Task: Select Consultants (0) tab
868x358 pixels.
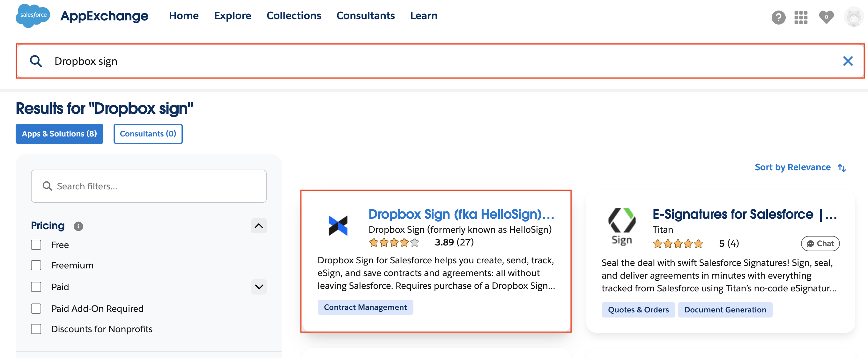Action: (148, 134)
